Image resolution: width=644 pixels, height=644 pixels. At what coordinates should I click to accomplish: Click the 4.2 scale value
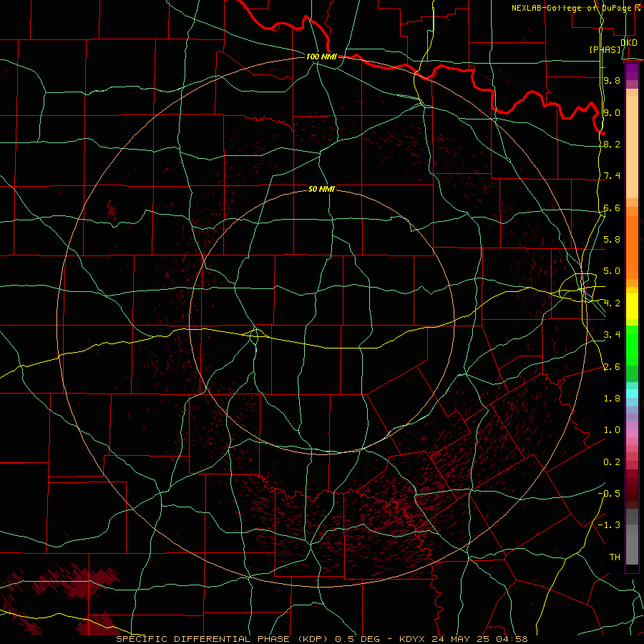click(x=612, y=303)
